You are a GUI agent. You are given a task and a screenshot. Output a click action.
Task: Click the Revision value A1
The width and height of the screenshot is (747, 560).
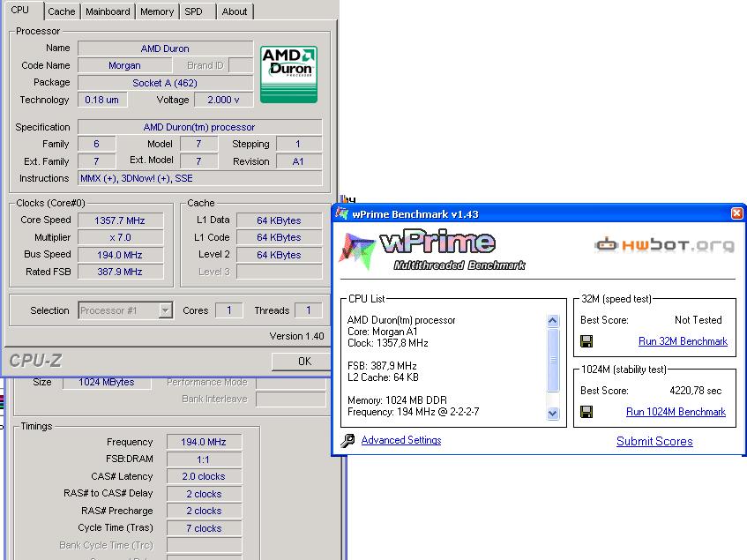tap(299, 161)
